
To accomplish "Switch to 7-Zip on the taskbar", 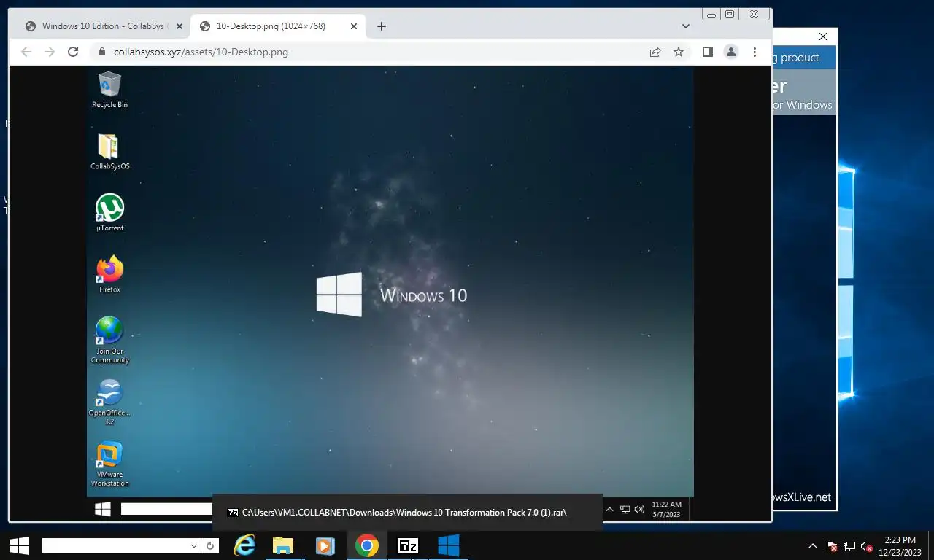I will click(x=408, y=545).
